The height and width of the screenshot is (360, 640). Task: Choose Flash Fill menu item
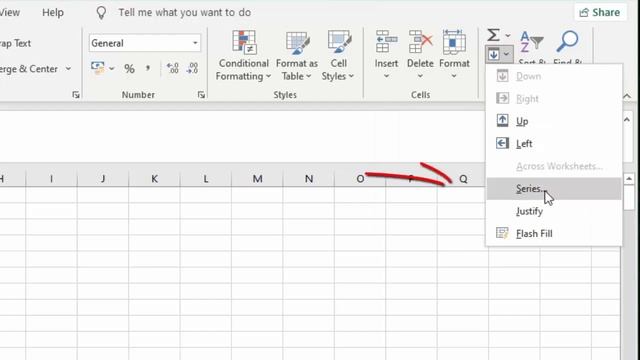click(x=554, y=233)
